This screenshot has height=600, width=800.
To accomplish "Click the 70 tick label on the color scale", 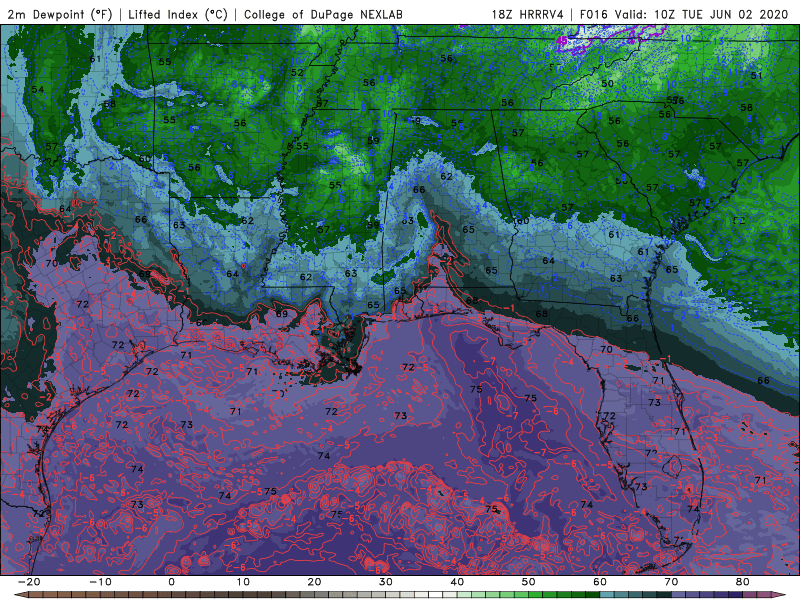I will [x=671, y=582].
